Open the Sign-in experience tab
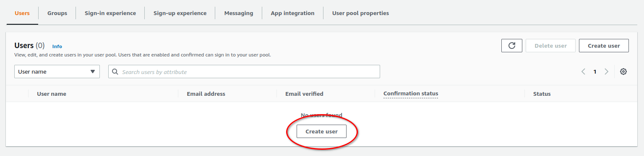This screenshot has height=156, width=644. point(110,13)
